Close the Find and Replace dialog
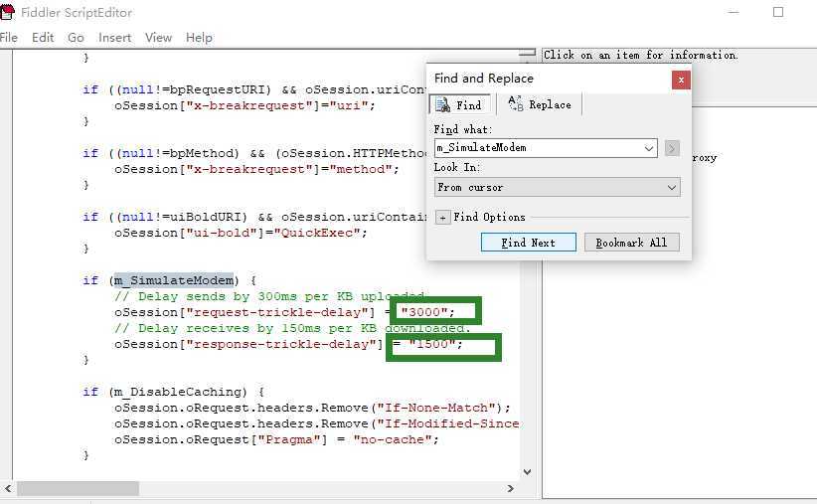Image resolution: width=817 pixels, height=504 pixels. click(681, 80)
